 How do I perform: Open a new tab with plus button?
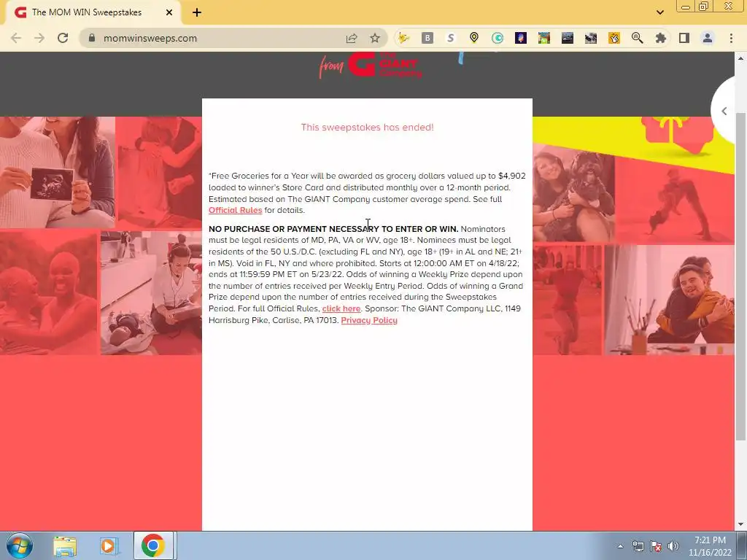pos(197,12)
